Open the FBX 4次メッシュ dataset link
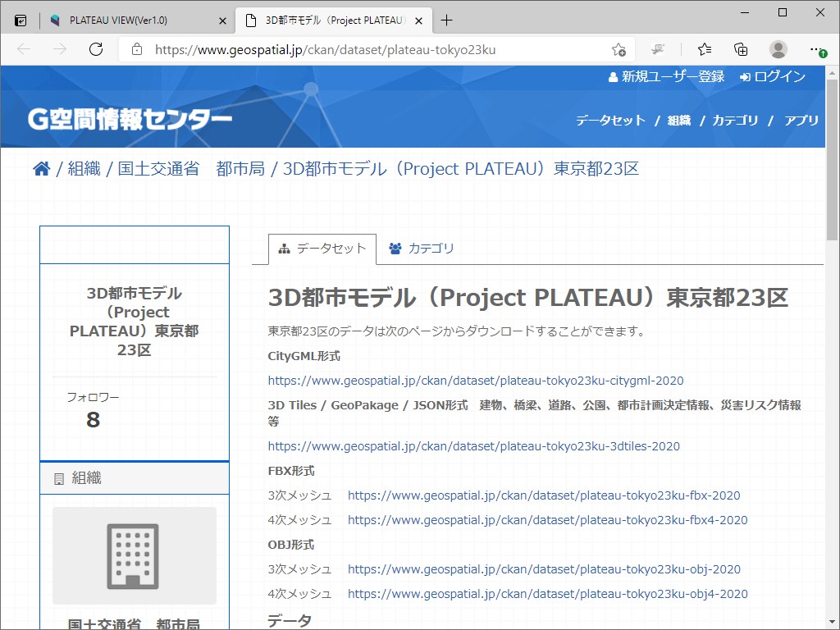This screenshot has height=630, width=840. click(x=547, y=520)
